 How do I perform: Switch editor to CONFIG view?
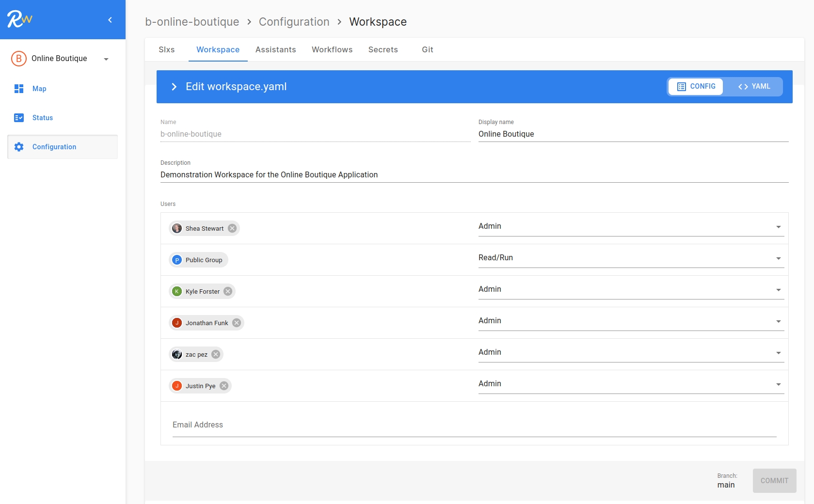pyautogui.click(x=696, y=86)
